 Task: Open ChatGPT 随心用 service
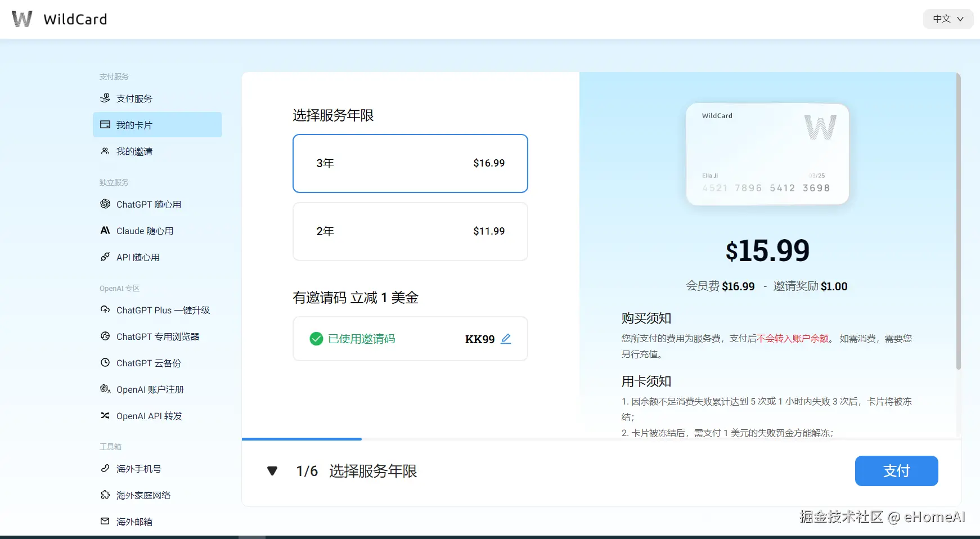158,204
